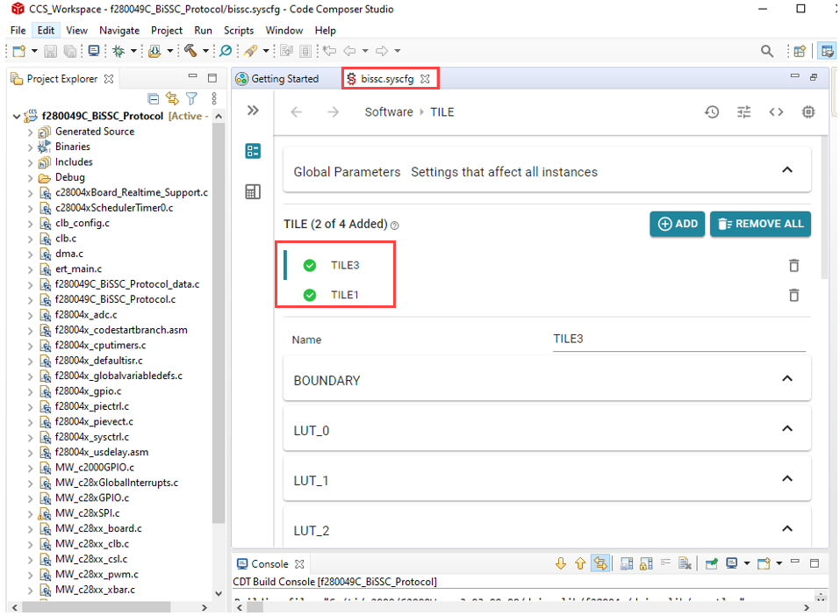Collapse the Global Parameters section
The height and width of the screenshot is (616, 840).
point(786,171)
